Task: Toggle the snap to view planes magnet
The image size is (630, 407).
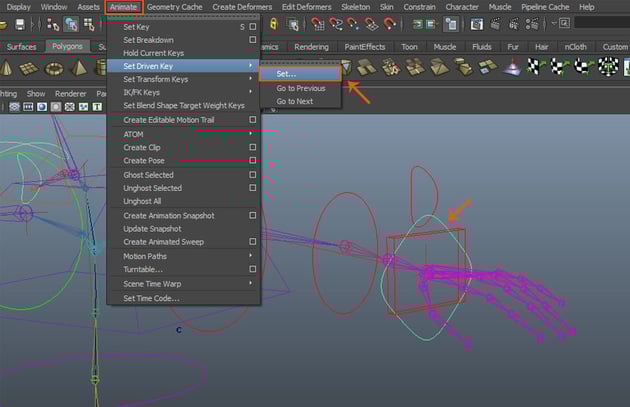Action: click(x=371, y=24)
